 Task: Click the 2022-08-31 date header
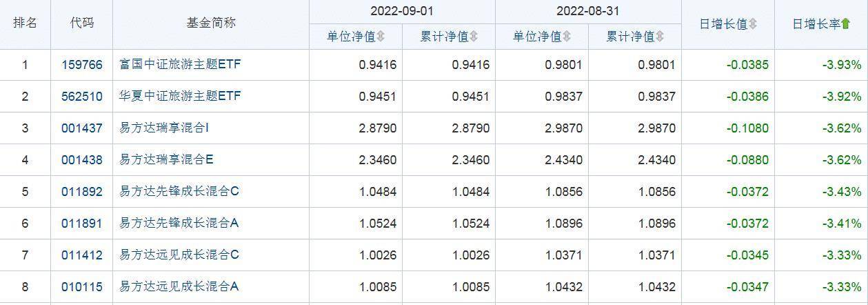tap(588, 11)
